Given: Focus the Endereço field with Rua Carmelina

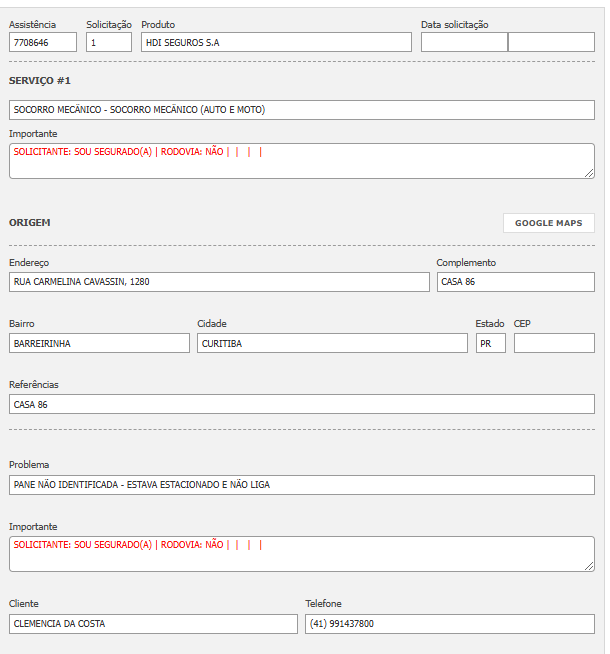Looking at the screenshot, I should (x=219, y=282).
